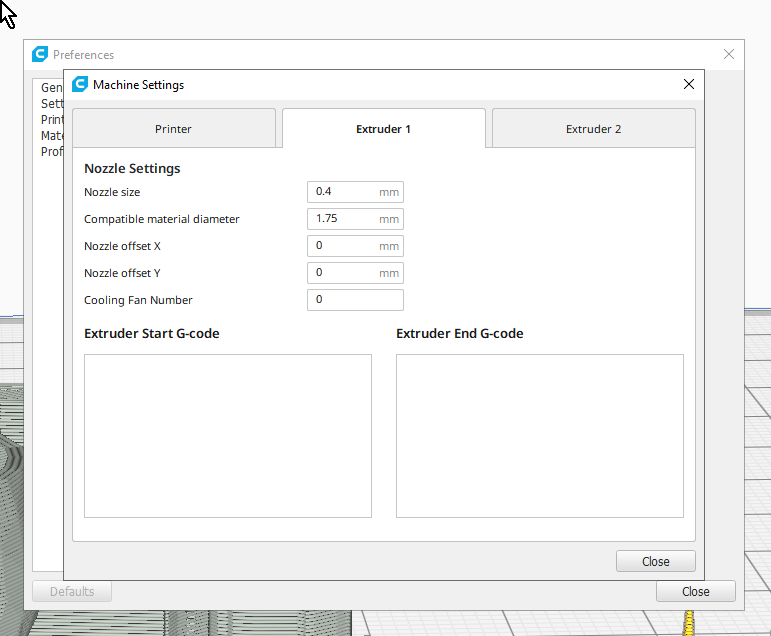Click the Nozzle offset Y label
Screen dimensions: 771x636
click(x=122, y=273)
